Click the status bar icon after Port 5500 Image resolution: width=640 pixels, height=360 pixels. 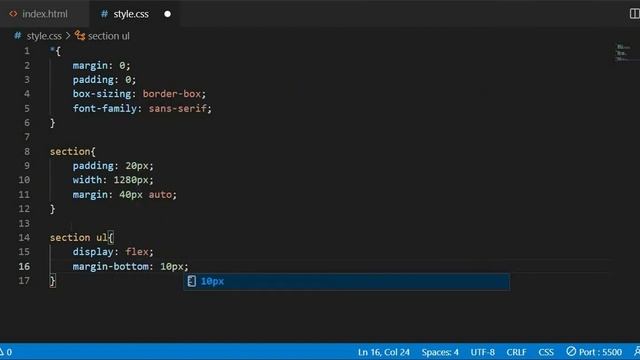[x=637, y=351]
